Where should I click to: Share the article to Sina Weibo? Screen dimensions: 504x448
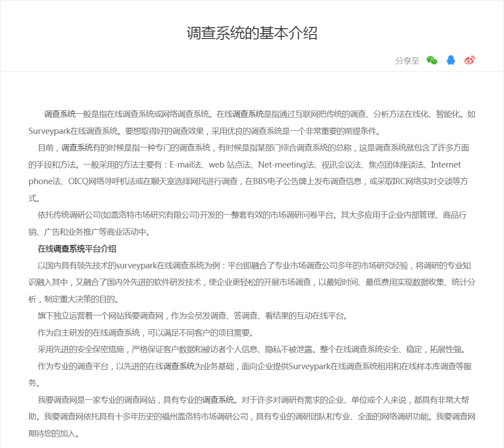470,60
